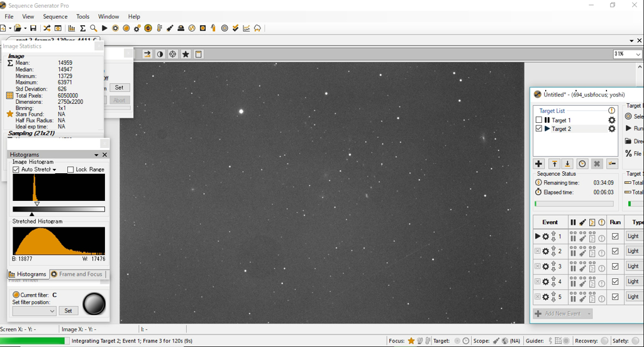Click the clock icon under Target List
The height and width of the screenshot is (347, 644).
[582, 164]
